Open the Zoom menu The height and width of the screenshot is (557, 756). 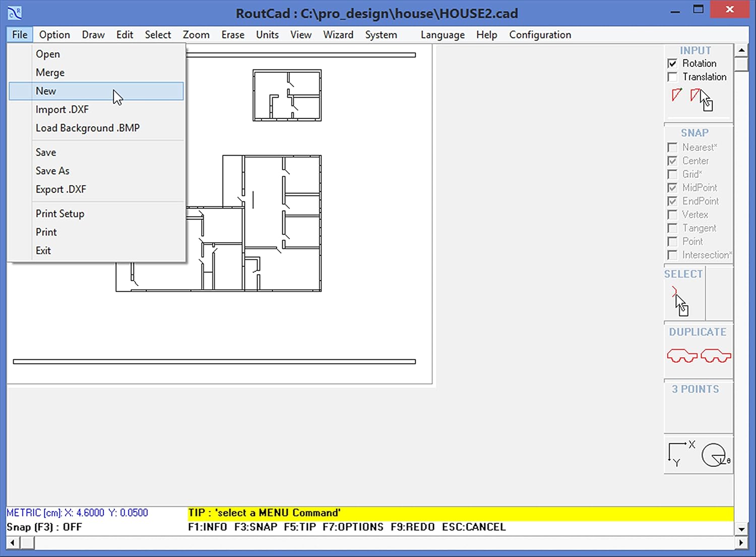point(196,34)
